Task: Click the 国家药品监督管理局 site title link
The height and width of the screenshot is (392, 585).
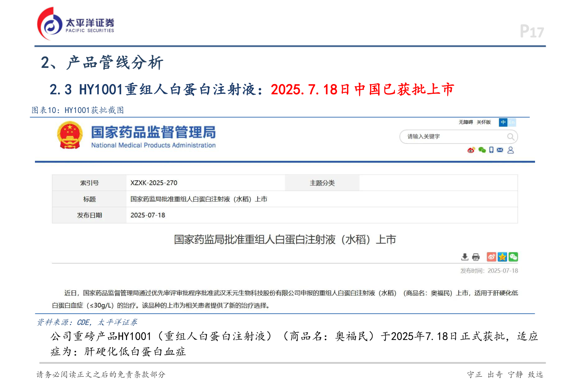Action: [x=152, y=133]
